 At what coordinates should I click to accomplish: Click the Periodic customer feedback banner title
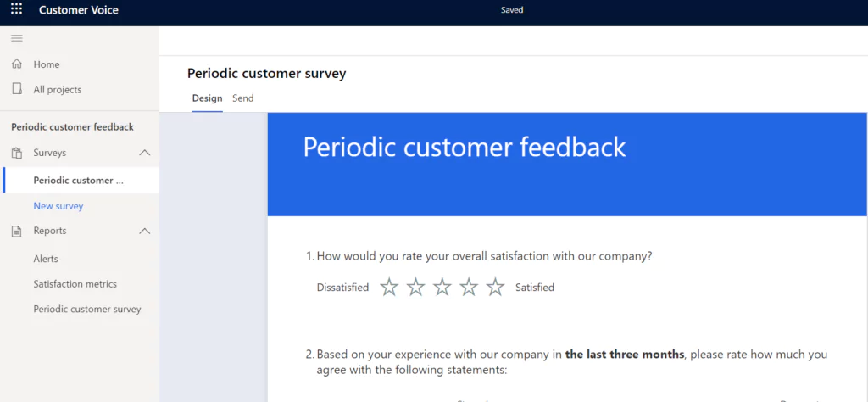(x=465, y=148)
